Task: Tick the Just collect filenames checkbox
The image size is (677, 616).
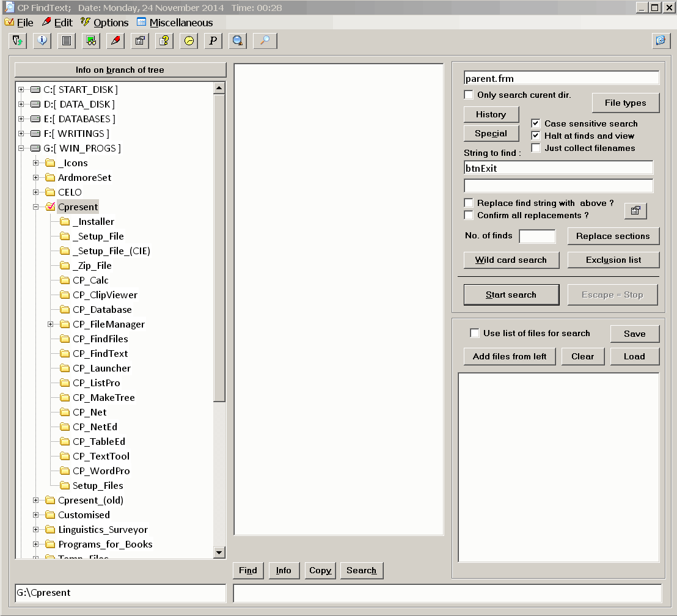Action: 536,148
